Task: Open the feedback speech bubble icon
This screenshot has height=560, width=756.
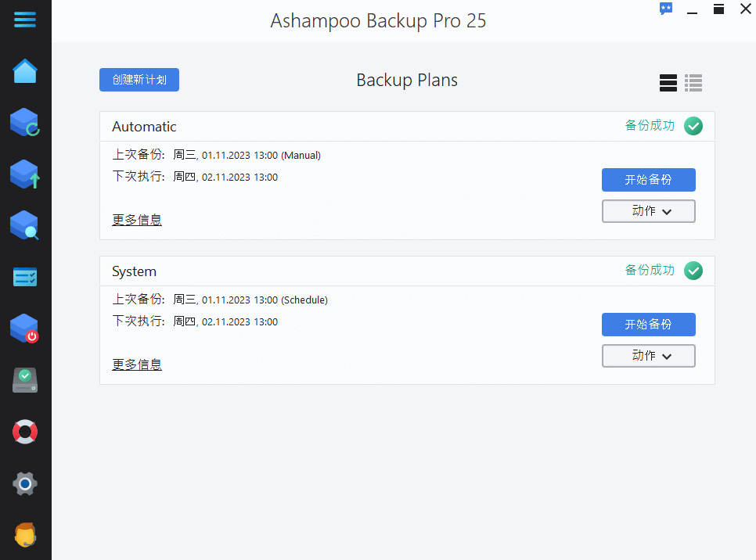Action: tap(665, 9)
